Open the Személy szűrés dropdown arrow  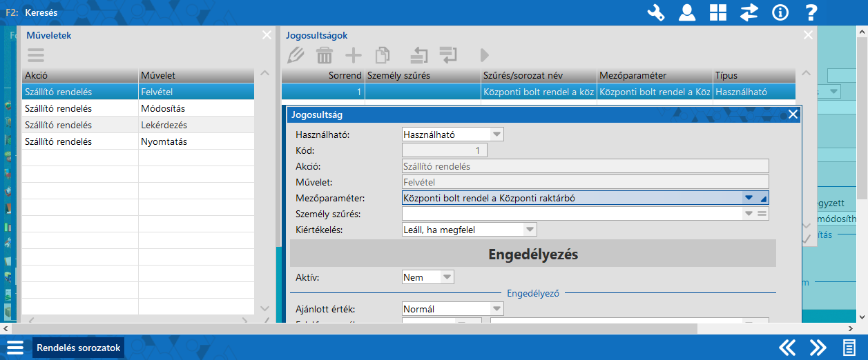coord(749,214)
